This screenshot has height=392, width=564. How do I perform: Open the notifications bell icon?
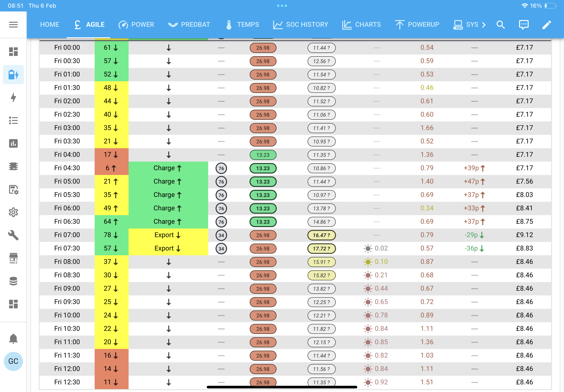coord(13,339)
